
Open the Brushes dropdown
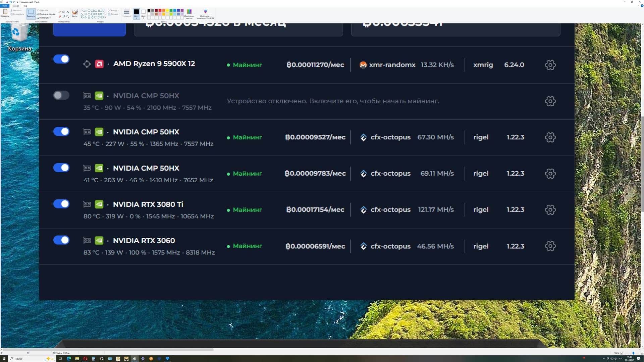coord(75,18)
